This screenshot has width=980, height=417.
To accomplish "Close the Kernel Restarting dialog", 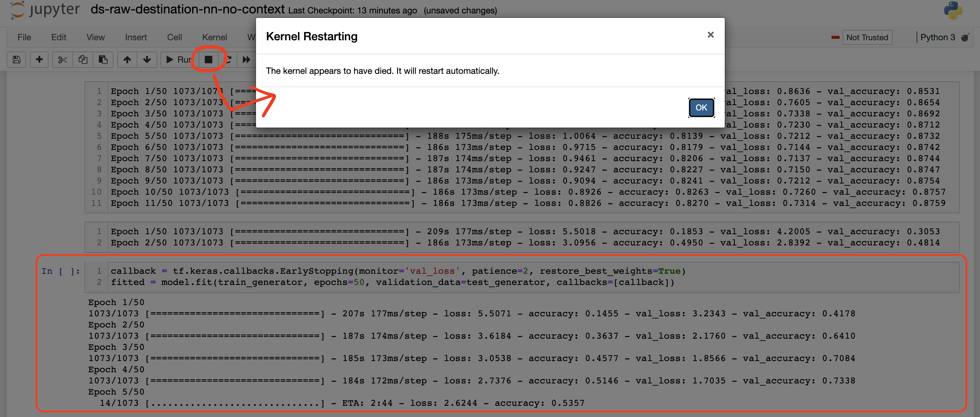I will pos(710,35).
